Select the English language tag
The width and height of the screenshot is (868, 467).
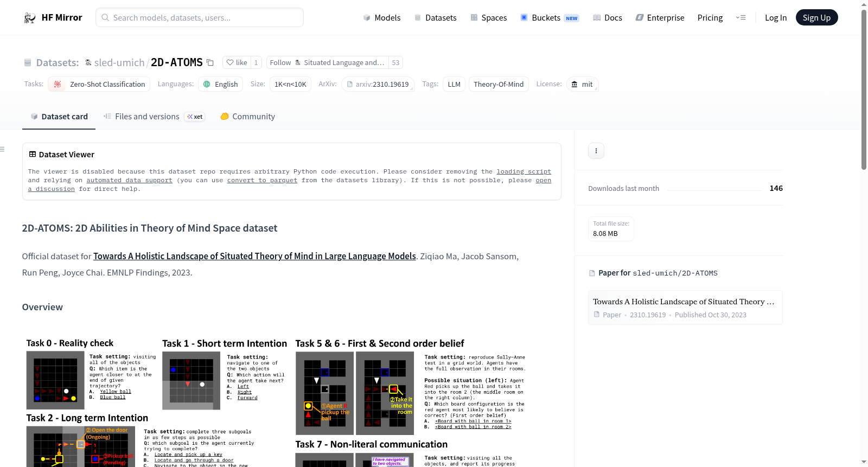click(x=221, y=84)
